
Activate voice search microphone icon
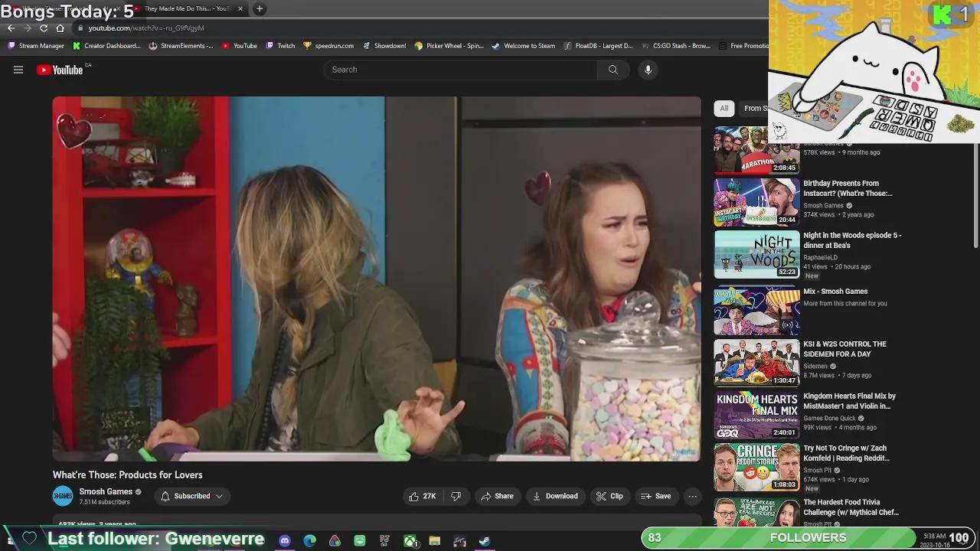(x=648, y=70)
